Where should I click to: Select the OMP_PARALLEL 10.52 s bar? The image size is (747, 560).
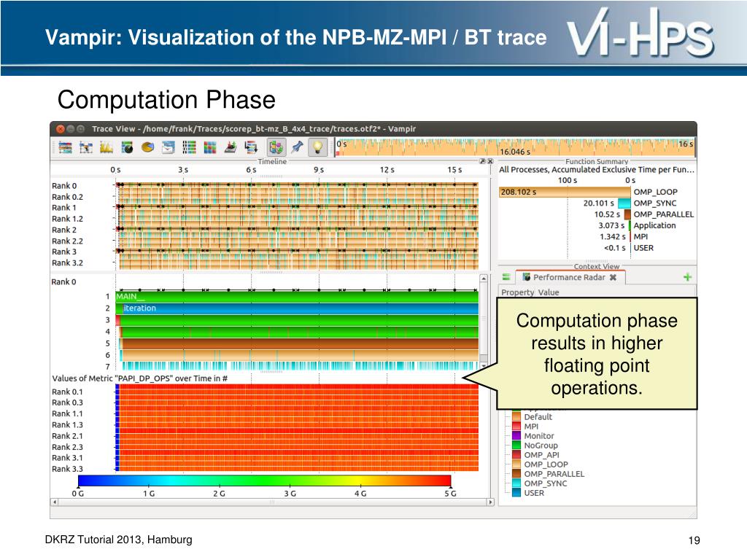click(627, 214)
